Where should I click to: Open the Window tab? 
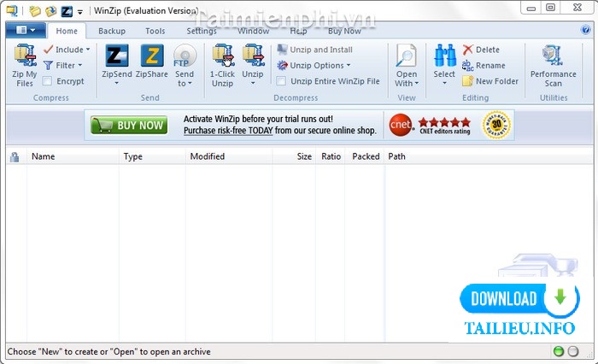[x=254, y=31]
